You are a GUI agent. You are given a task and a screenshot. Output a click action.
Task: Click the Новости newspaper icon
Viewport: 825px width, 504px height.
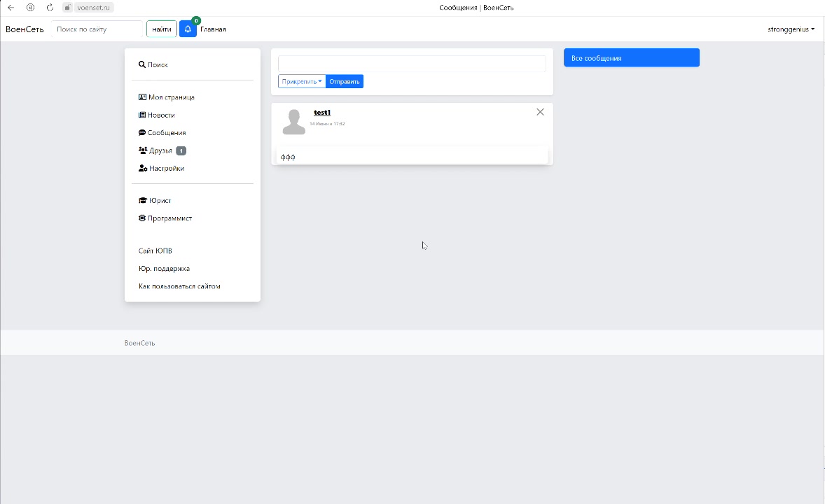(142, 115)
